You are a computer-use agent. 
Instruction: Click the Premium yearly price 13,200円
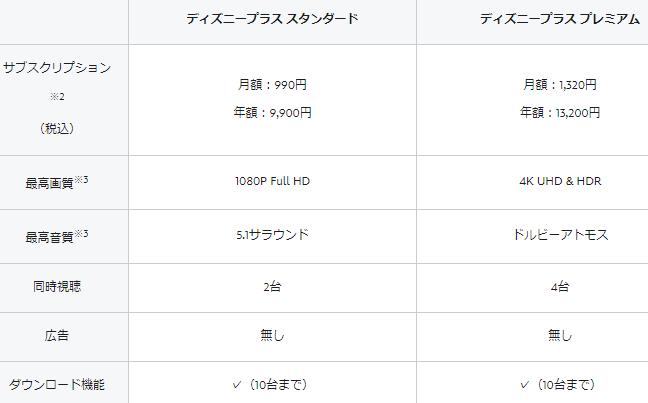coord(560,112)
